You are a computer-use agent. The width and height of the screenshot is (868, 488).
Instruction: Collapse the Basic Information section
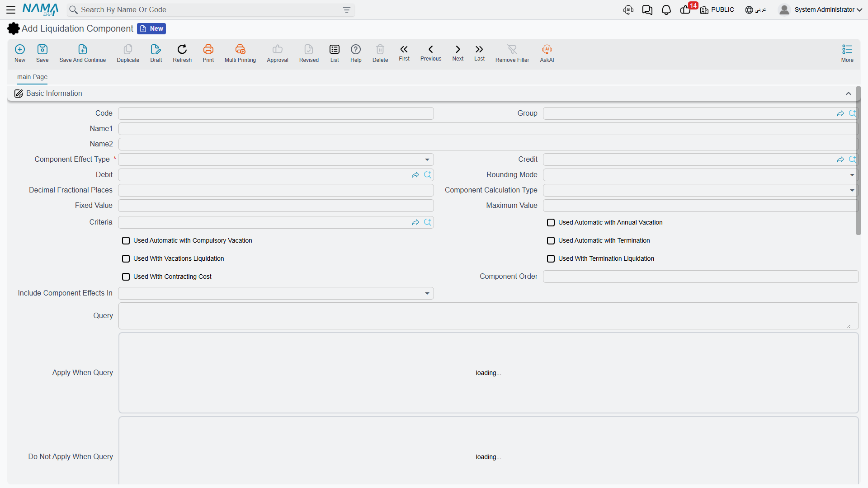[849, 94]
